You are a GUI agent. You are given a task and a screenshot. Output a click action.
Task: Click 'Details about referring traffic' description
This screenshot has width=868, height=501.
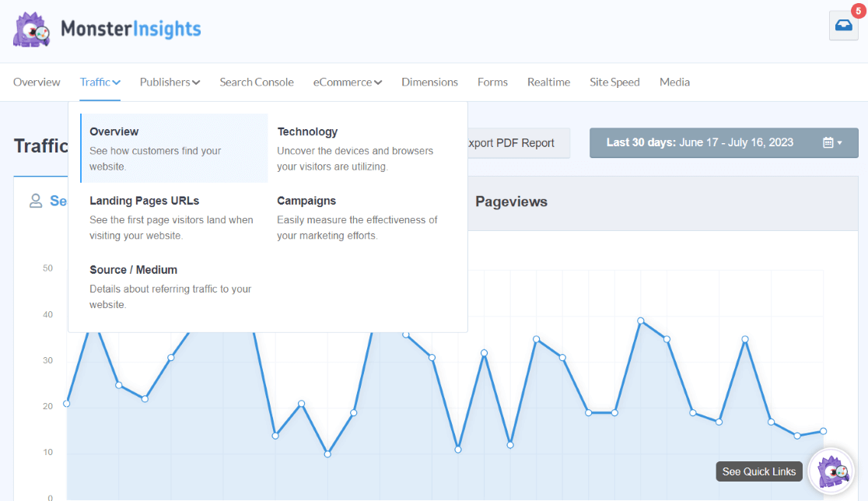click(170, 296)
